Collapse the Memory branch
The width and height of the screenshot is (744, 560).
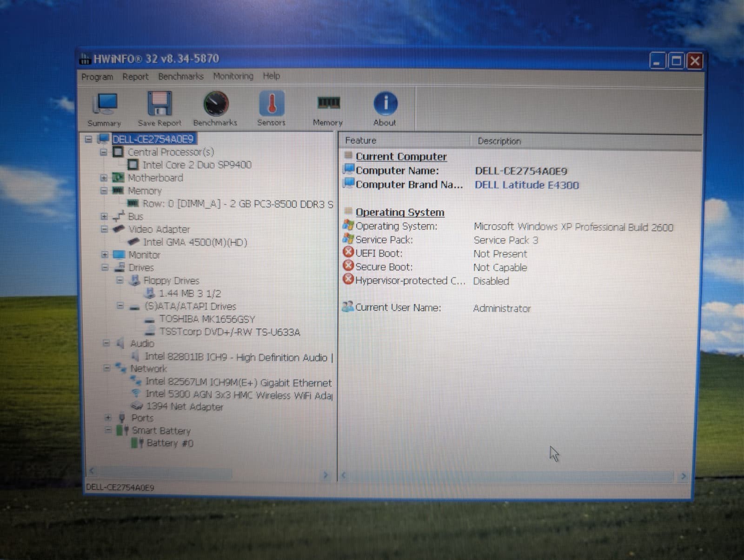click(104, 191)
